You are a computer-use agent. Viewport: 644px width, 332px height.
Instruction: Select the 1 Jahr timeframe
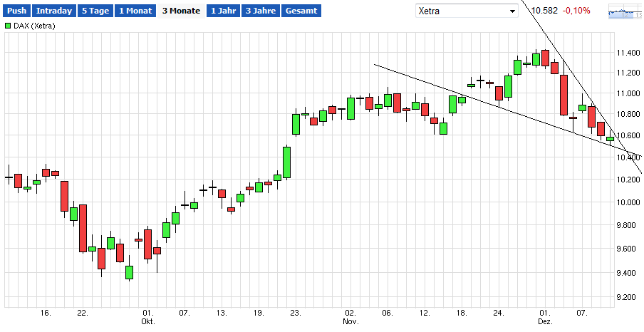coord(224,11)
